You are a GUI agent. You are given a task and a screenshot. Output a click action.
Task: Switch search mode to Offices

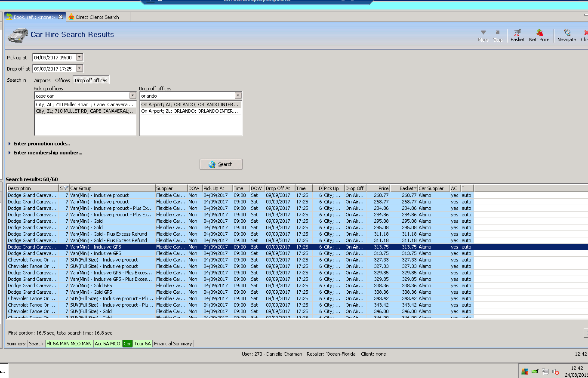(x=62, y=80)
